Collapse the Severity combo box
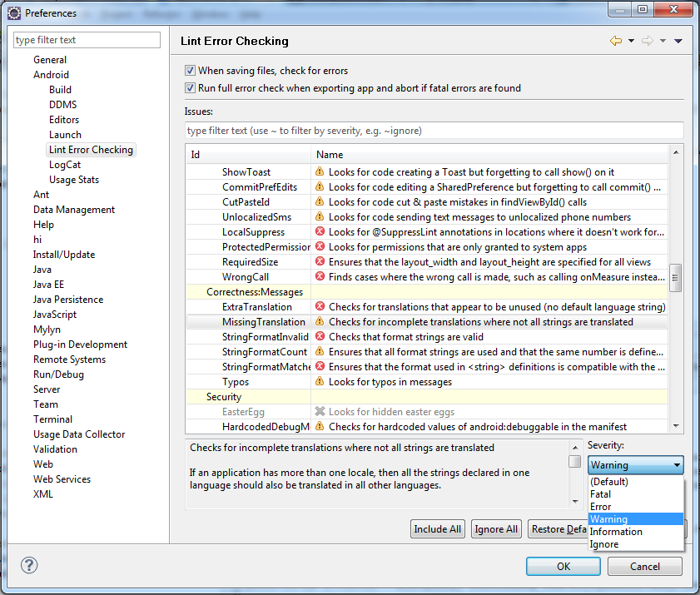 coord(677,465)
